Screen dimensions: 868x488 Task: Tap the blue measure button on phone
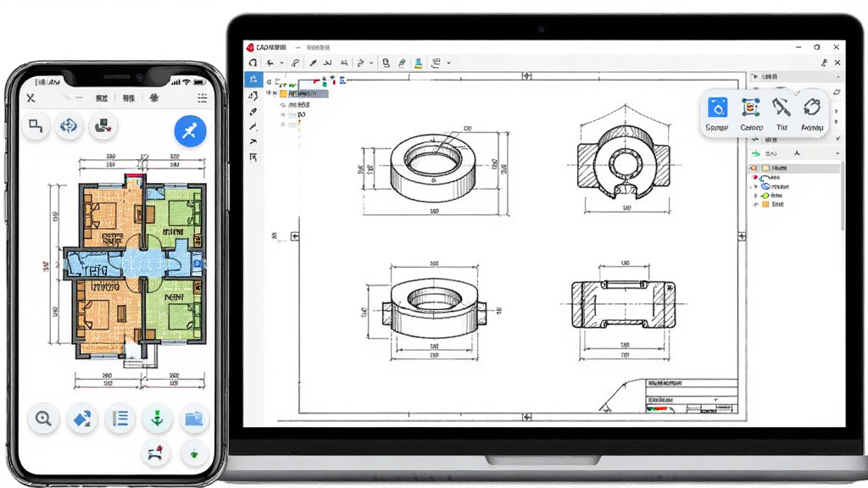[190, 131]
